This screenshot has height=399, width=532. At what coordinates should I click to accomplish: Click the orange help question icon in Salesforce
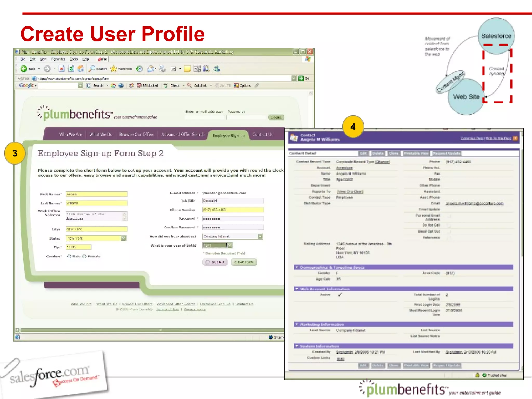516,138
